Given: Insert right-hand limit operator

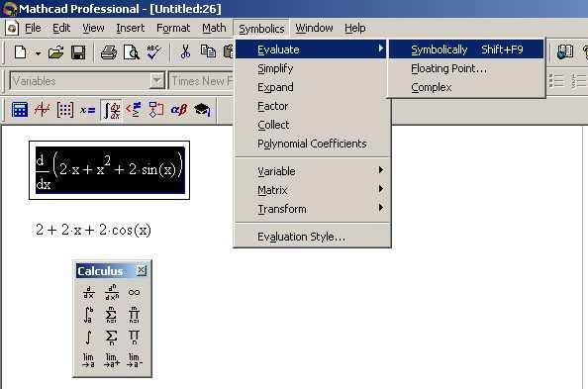Looking at the screenshot, I should [112, 359].
